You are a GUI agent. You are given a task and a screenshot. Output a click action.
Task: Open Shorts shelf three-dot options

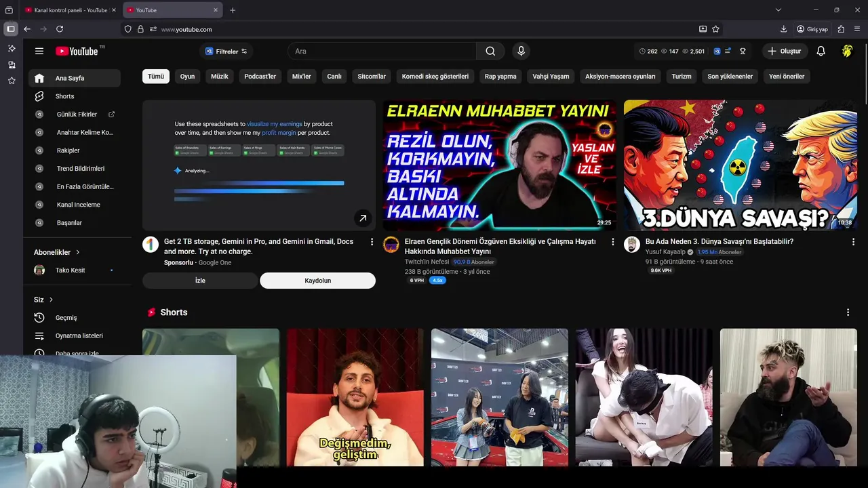(848, 312)
